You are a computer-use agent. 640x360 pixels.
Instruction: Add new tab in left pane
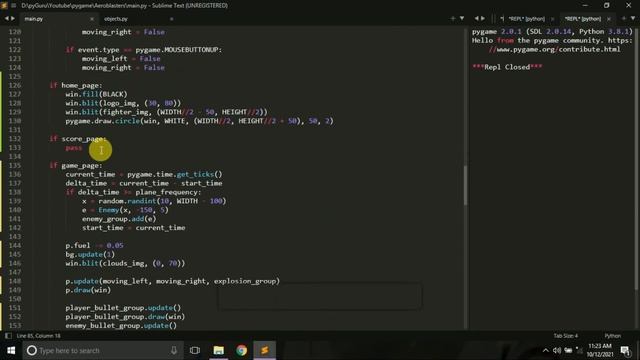(x=453, y=18)
